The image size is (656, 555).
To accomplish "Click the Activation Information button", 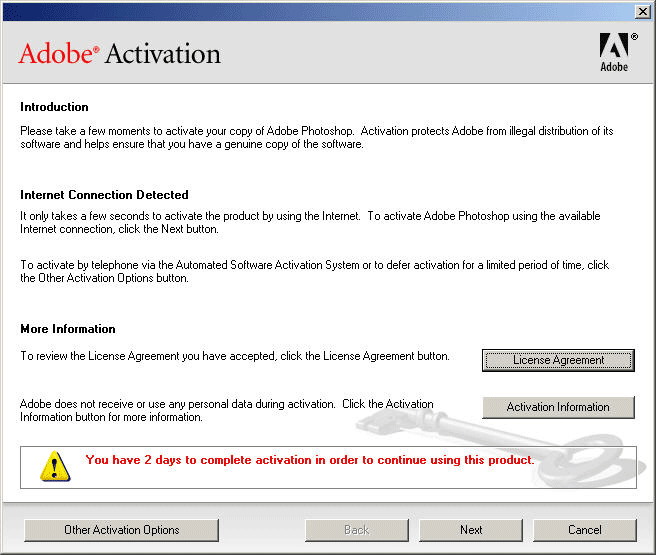I will pyautogui.click(x=558, y=407).
